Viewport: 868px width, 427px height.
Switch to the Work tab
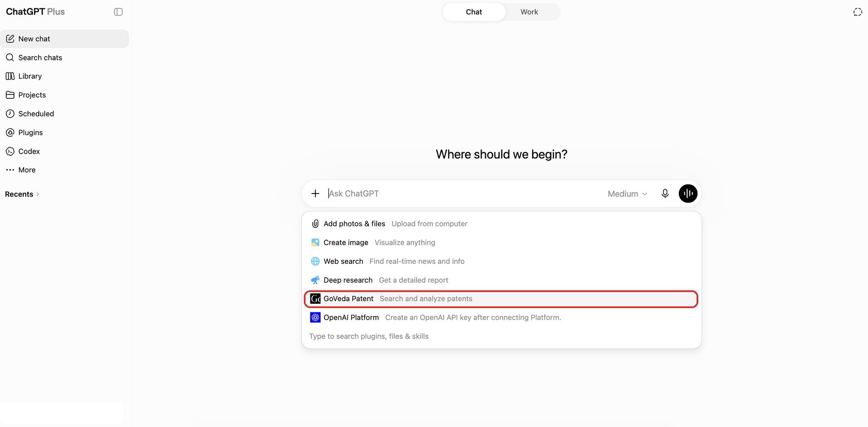(529, 12)
